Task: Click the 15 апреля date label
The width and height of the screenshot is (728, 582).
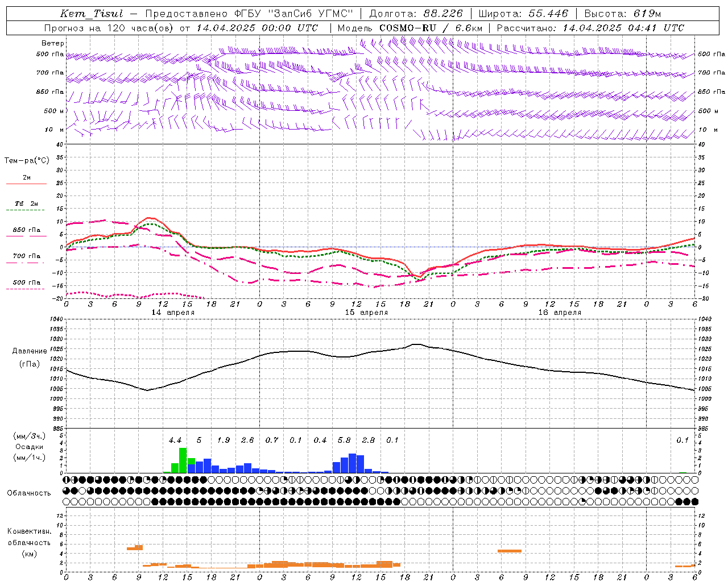Action: point(366,313)
